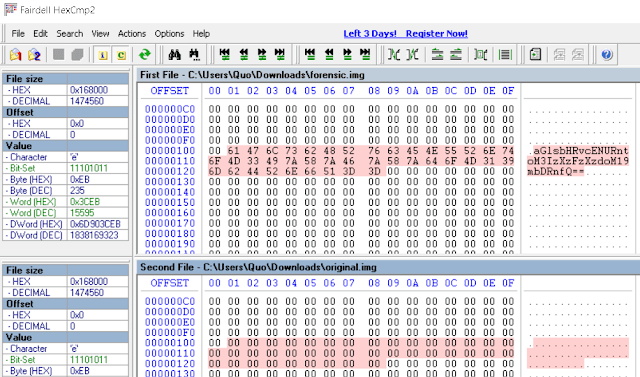Go to previous difference in left navigation group
The height and width of the screenshot is (377, 640).
point(244,54)
